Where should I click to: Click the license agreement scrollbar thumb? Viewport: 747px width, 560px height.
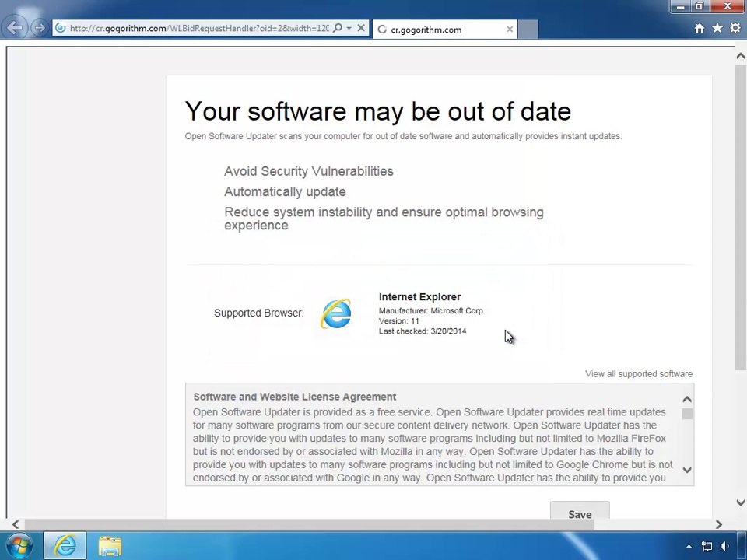pos(687,414)
